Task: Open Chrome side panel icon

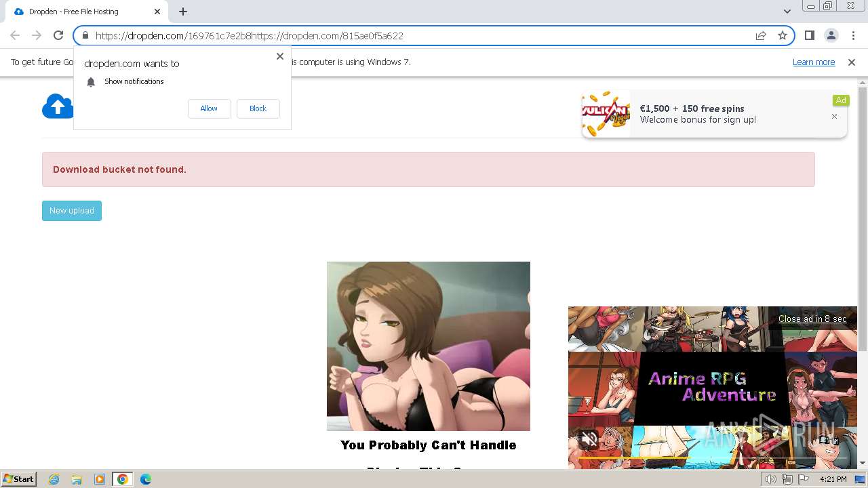Action: click(x=809, y=35)
